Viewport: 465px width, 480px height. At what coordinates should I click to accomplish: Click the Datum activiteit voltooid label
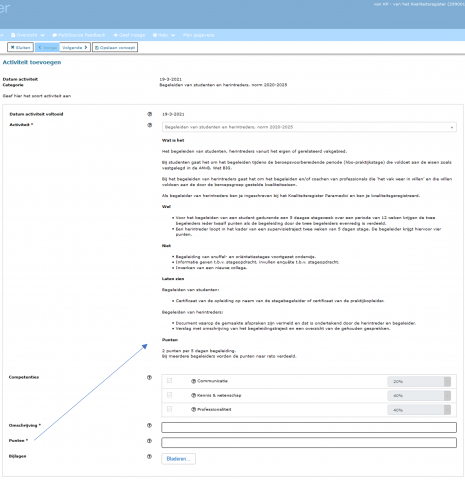[x=36, y=114]
